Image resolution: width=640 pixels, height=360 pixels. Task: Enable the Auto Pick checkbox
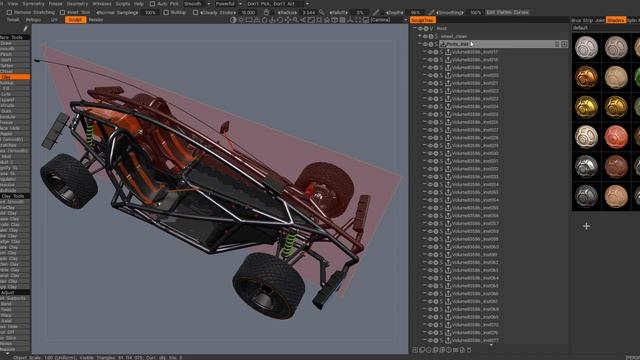152,4
